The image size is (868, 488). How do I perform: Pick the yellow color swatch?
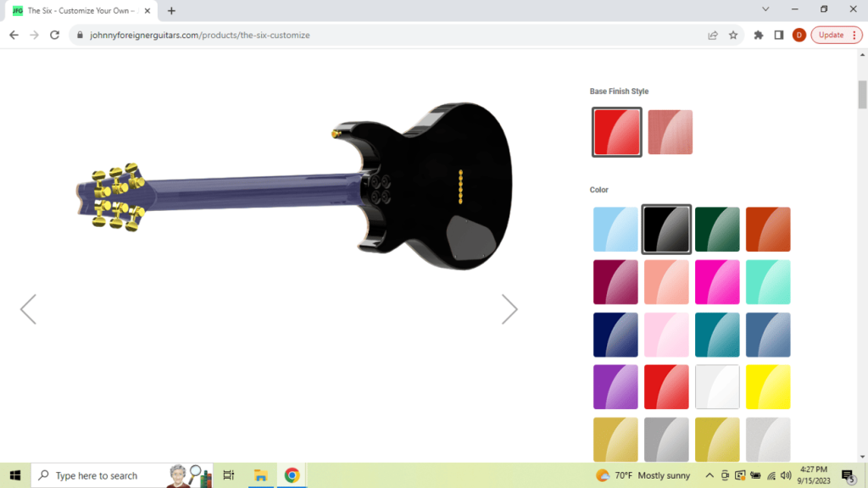click(768, 387)
